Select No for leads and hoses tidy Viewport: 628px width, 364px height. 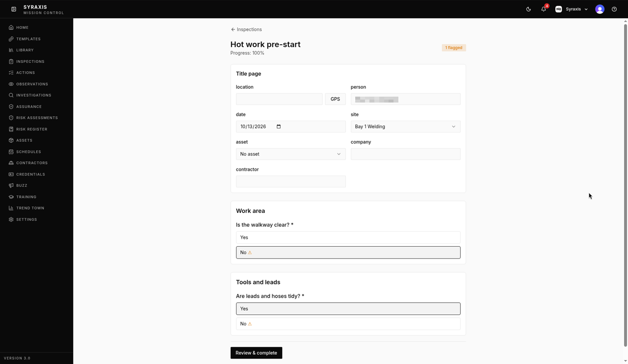tap(348, 324)
